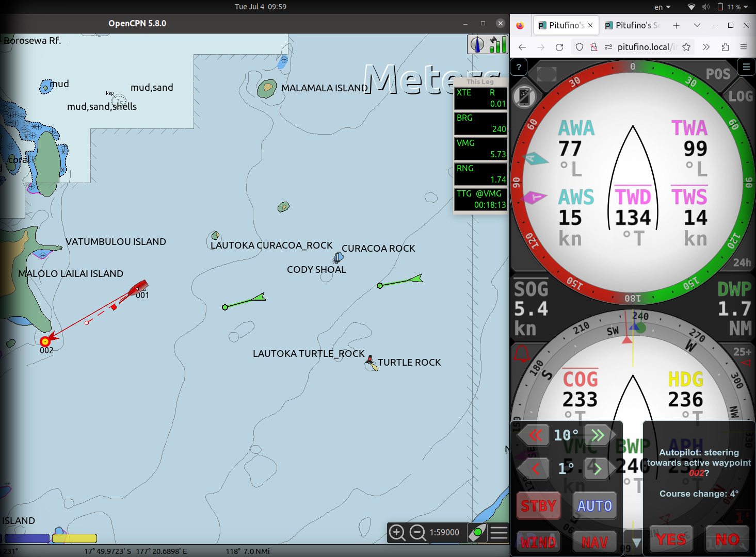This screenshot has height=557, width=756.
Task: Bookmark this page with the star
Action: click(686, 47)
